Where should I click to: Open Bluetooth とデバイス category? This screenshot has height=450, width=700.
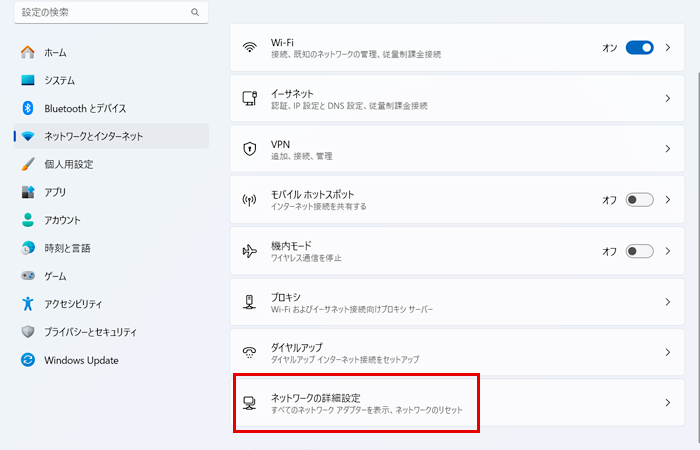pos(111,108)
